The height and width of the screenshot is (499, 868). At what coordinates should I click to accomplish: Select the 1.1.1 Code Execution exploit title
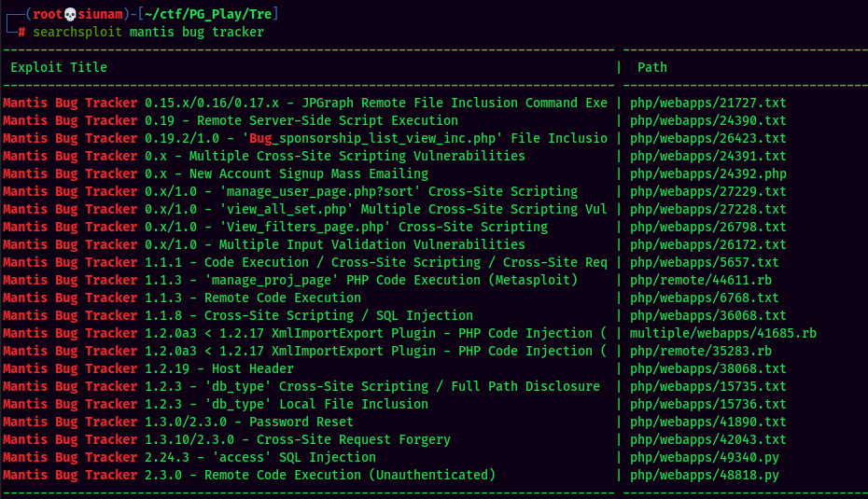pos(305,262)
